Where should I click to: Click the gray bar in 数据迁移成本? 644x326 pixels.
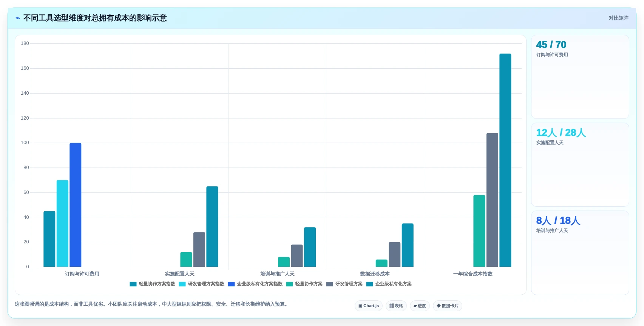394,254
